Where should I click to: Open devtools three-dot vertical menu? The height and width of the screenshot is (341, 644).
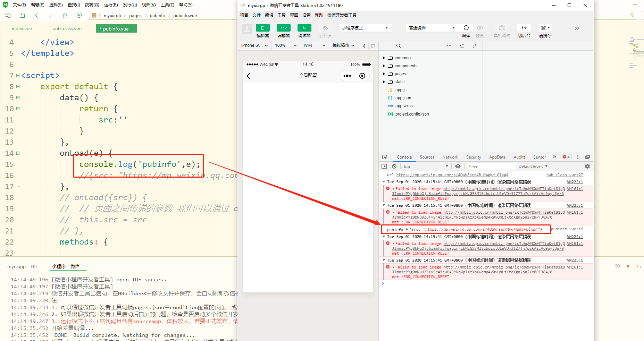pos(578,157)
